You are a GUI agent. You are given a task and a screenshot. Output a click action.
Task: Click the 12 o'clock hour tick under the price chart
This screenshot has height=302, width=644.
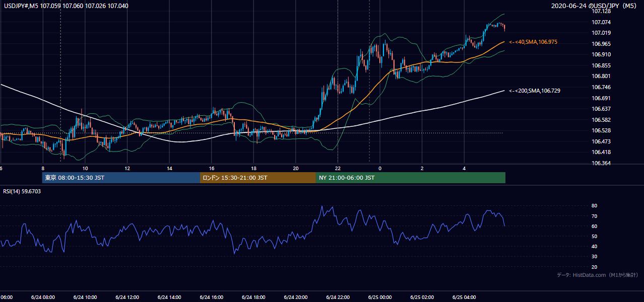[127, 168]
